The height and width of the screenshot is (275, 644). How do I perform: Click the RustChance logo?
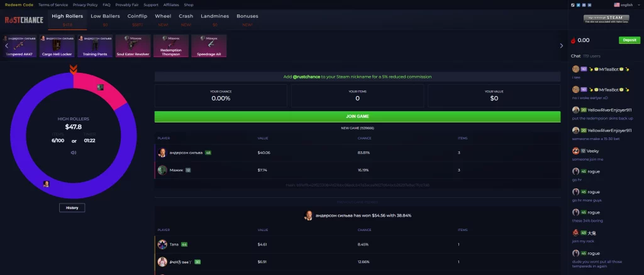(x=23, y=20)
